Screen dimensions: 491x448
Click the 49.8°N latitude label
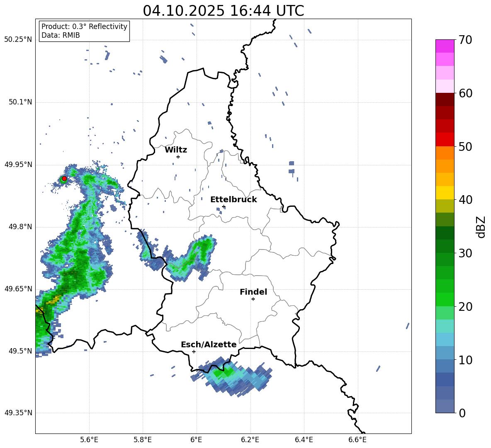(x=20, y=227)
